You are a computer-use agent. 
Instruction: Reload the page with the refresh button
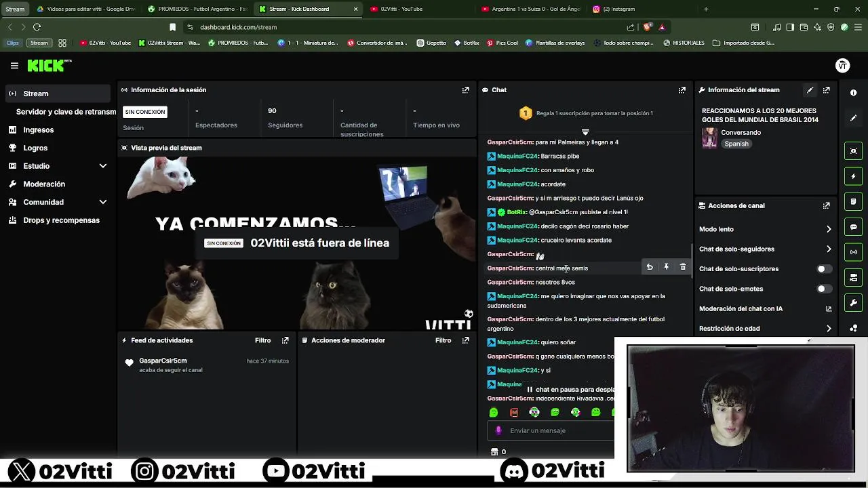(x=37, y=27)
